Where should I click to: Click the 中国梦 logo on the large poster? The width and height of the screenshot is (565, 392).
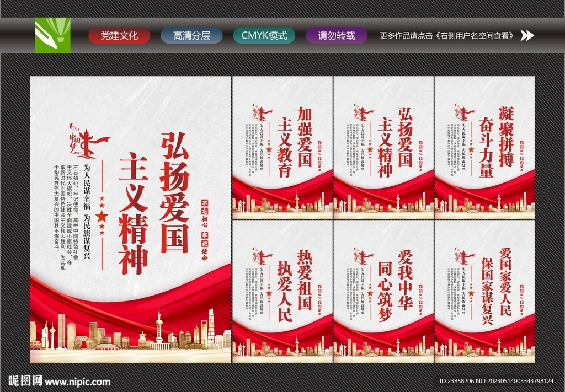pos(89,141)
